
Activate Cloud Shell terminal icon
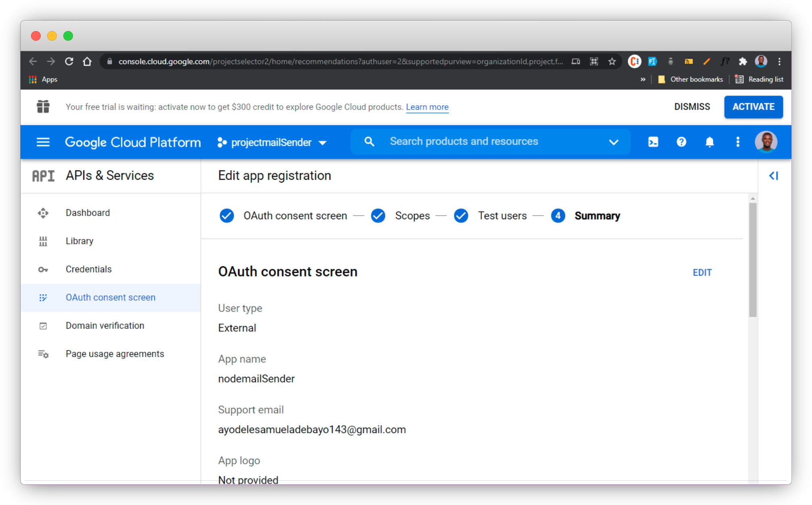tap(653, 142)
